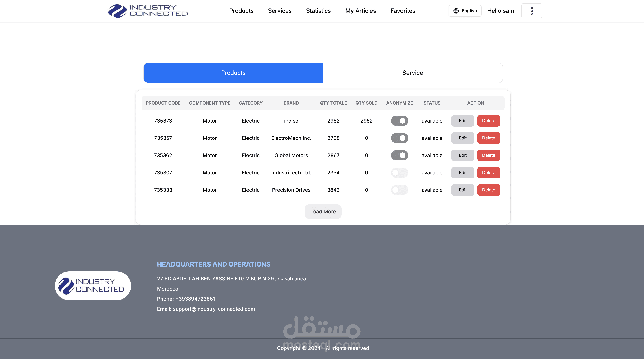Click the Hello sam greeting
The height and width of the screenshot is (359, 644).
500,11
